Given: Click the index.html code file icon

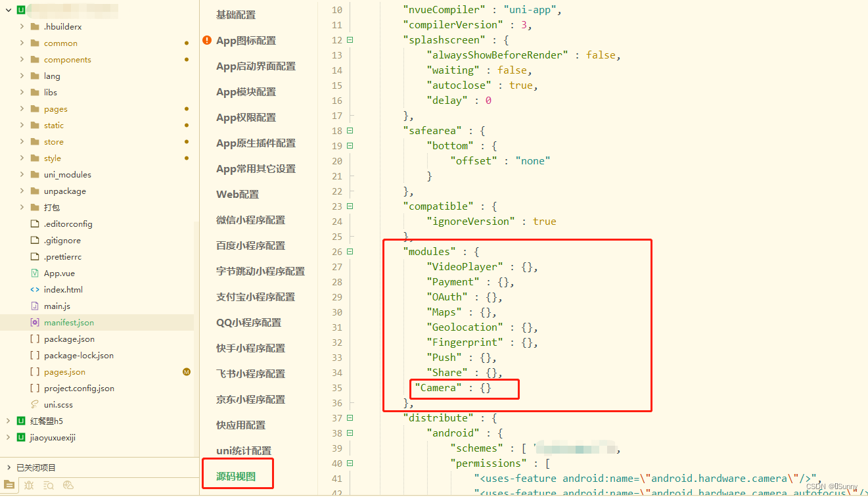Looking at the screenshot, I should (35, 289).
